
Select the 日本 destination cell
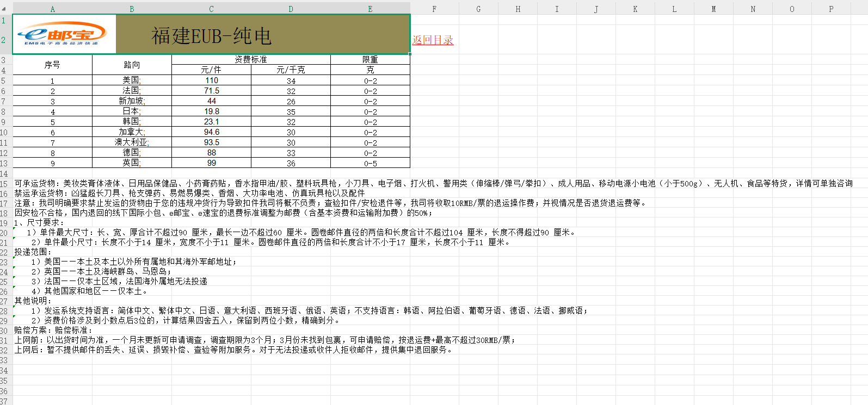[132, 111]
